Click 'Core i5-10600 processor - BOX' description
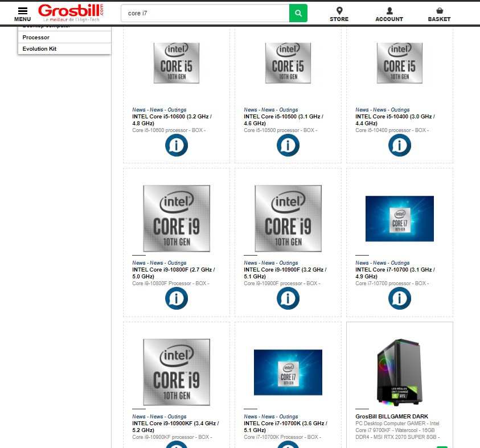The image size is (480, 448). (x=169, y=130)
